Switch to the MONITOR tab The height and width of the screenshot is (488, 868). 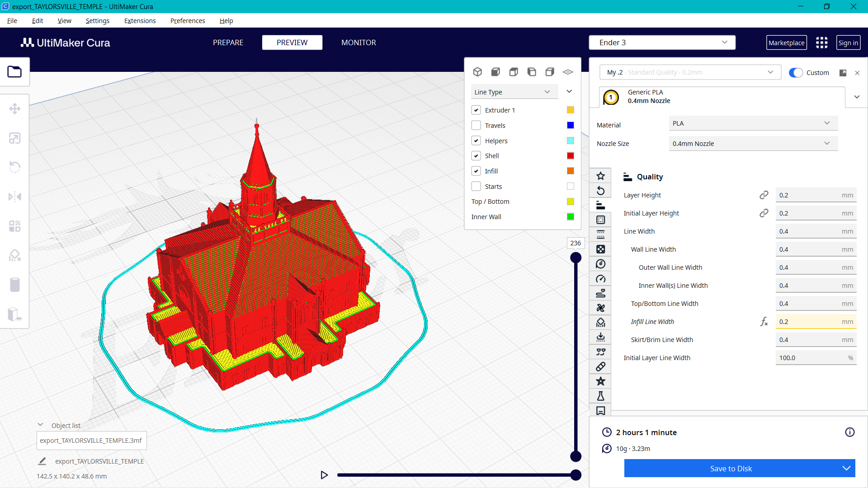point(359,42)
